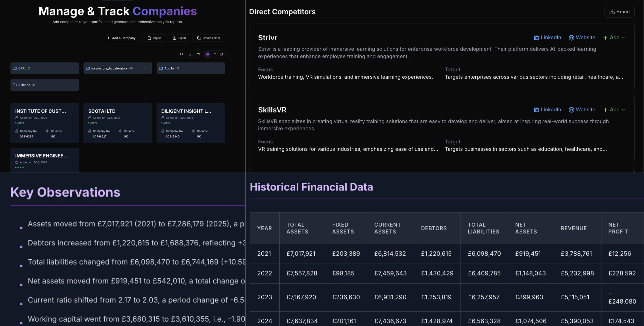This screenshot has height=326, width=644.
Task: Click the Add a Company button
Action: (x=121, y=38)
